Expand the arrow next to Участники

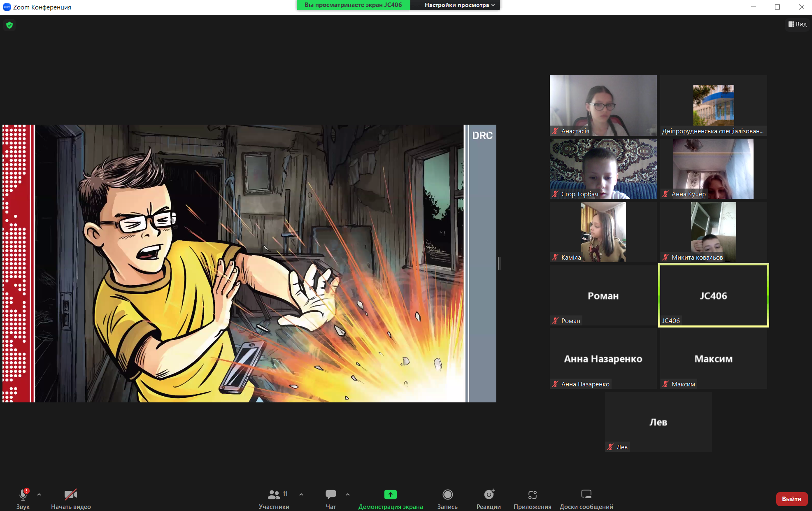pos(301,494)
